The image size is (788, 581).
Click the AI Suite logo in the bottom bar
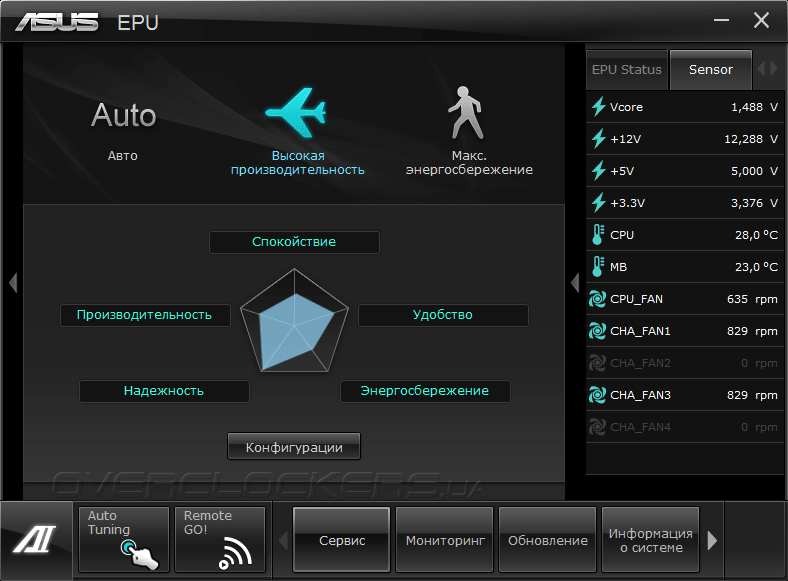[34, 539]
